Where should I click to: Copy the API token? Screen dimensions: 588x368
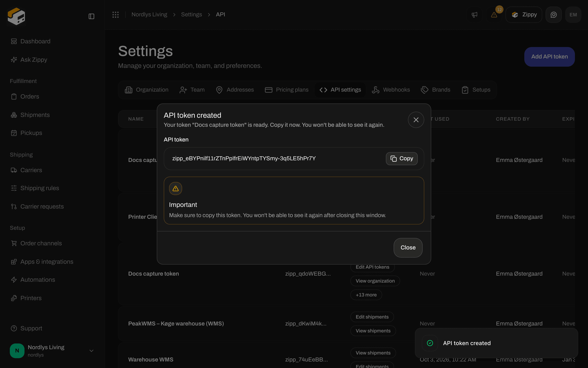click(x=402, y=158)
